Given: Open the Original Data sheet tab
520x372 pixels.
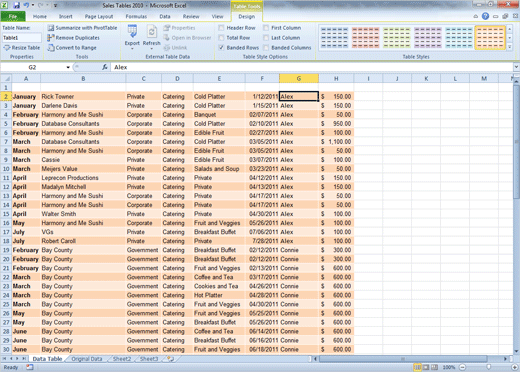Looking at the screenshot, I should [x=87, y=359].
